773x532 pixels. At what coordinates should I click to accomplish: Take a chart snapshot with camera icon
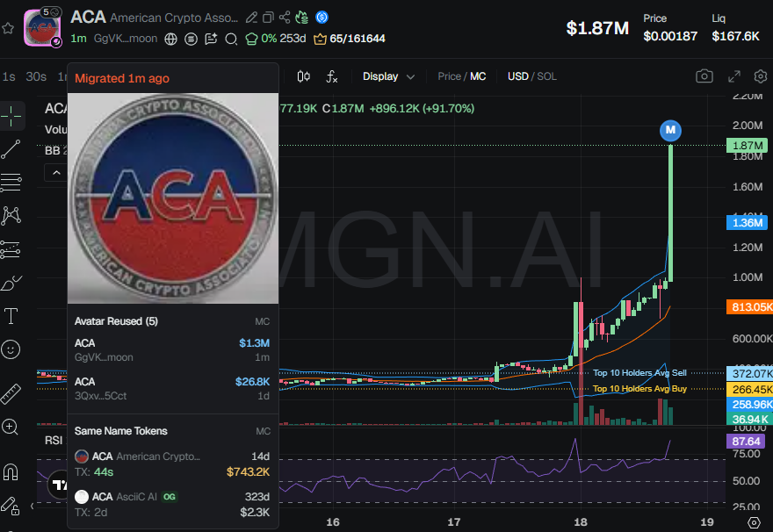tap(704, 76)
